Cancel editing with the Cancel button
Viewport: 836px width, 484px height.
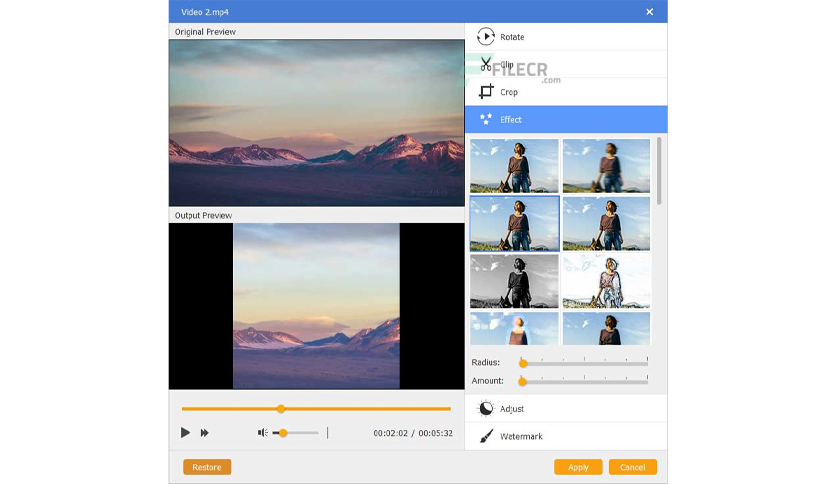pos(633,467)
